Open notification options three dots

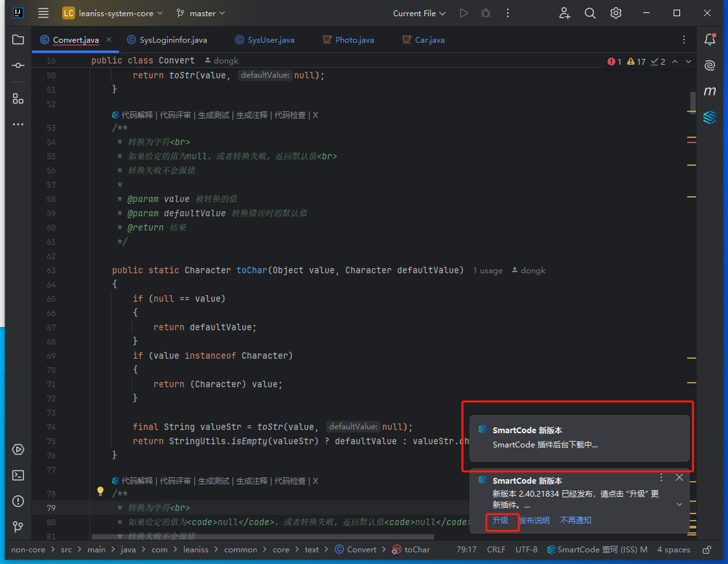pos(661,478)
